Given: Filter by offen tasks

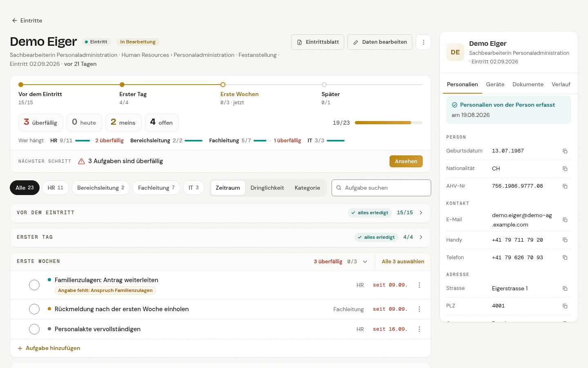Looking at the screenshot, I should 162,122.
